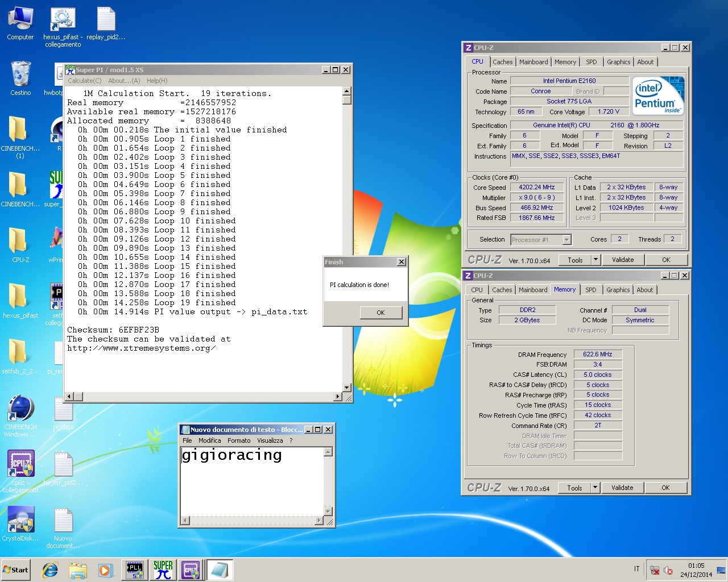Open Windows Media Player taskbar icon
Screen dimensions: 728x582
pyautogui.click(x=105, y=570)
